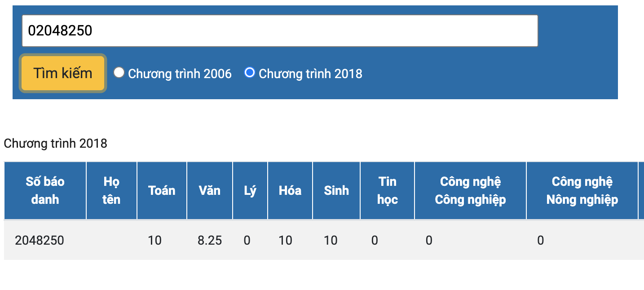
Task: Select the Chương trình 2006 radio button
Action: [x=119, y=72]
